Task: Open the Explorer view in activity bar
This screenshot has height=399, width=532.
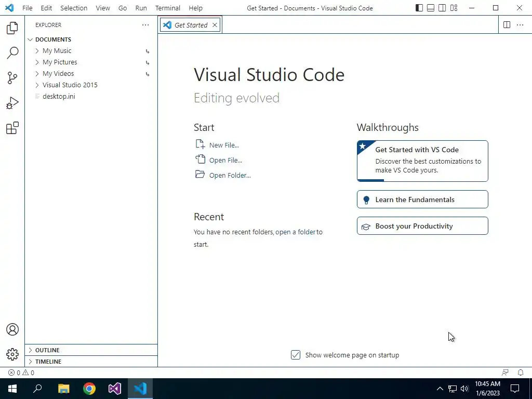Action: tap(12, 28)
